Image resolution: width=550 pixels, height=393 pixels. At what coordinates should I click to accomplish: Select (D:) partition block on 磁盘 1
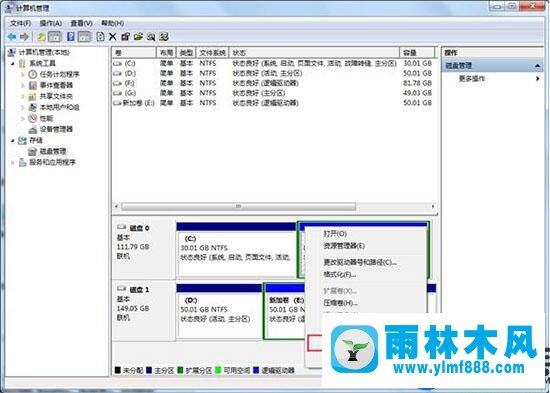219,311
